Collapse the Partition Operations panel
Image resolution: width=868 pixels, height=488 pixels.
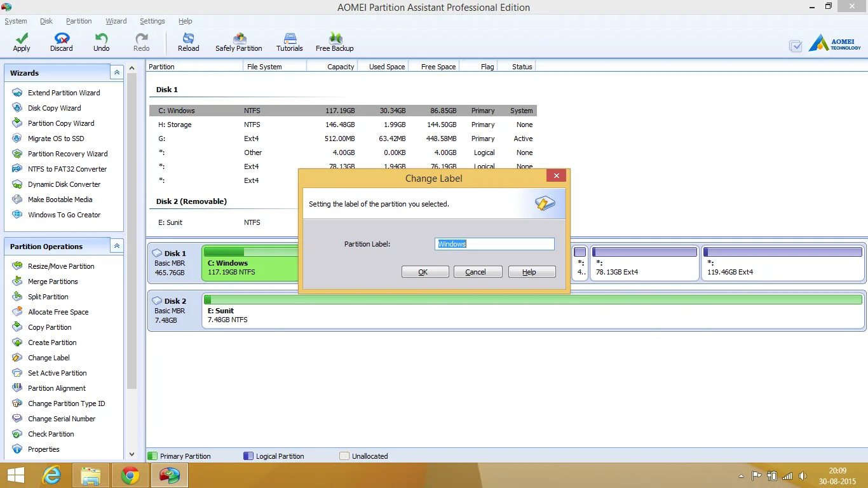(x=117, y=246)
